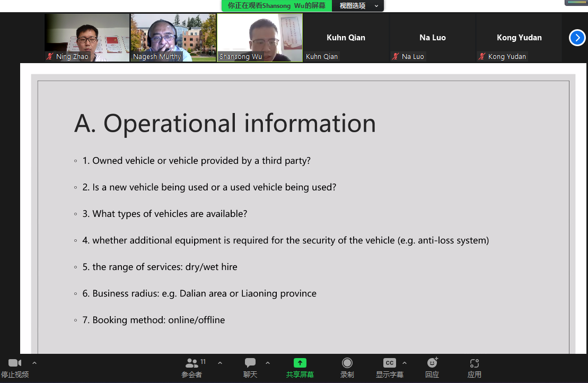Screen dimensions: 588x383
Task: Click the green share screen icon
Action: click(300, 363)
